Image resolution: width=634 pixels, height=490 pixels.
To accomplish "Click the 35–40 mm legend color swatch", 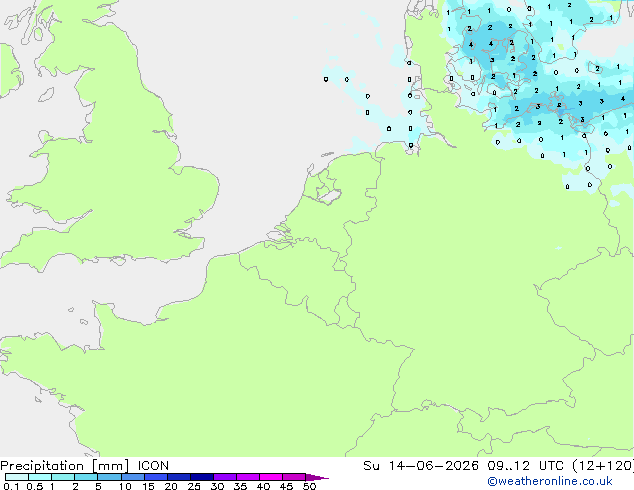I will 248,477.
